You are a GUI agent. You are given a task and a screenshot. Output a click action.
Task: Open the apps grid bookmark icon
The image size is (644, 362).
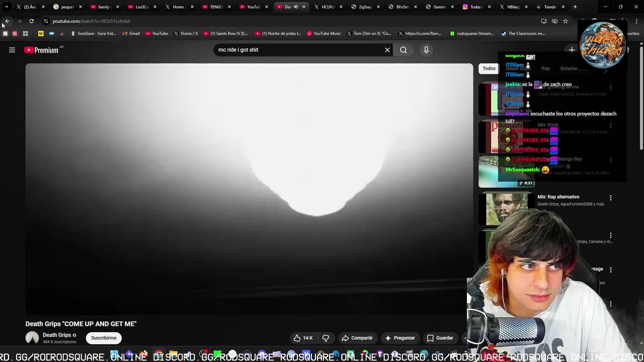coord(25,33)
